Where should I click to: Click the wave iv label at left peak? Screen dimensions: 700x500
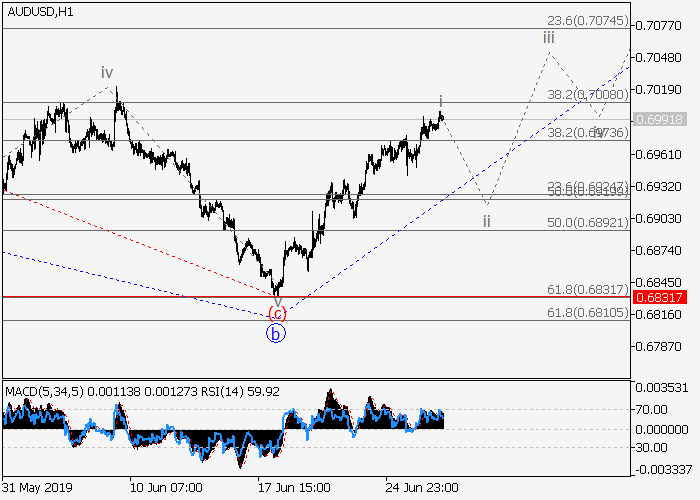(106, 73)
